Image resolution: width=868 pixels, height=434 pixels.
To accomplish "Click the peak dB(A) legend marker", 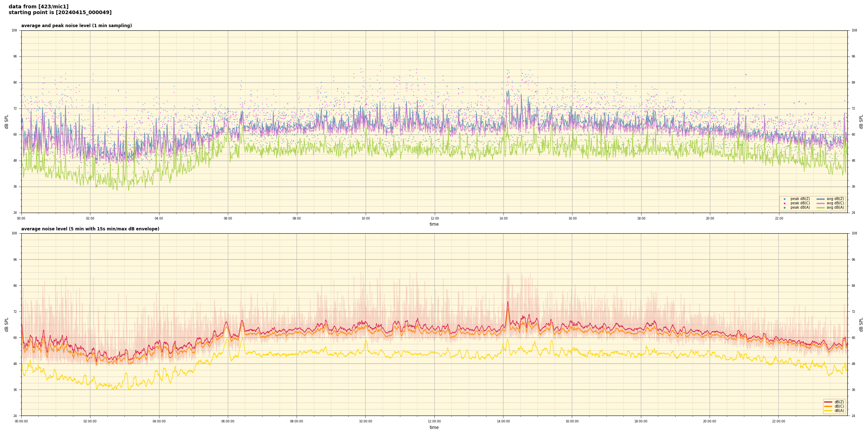I will pos(784,208).
